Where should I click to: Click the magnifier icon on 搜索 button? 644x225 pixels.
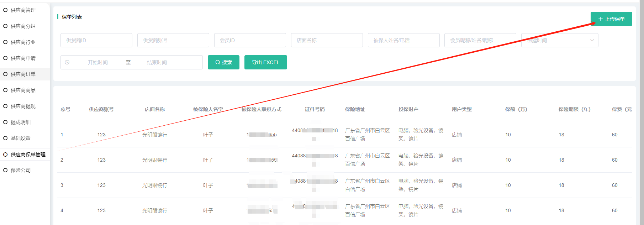coord(218,62)
